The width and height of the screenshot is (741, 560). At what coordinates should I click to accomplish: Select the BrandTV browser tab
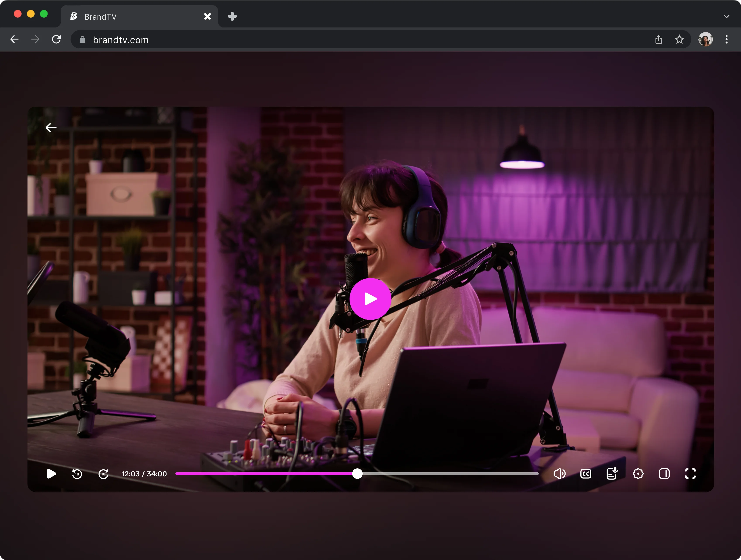(134, 16)
